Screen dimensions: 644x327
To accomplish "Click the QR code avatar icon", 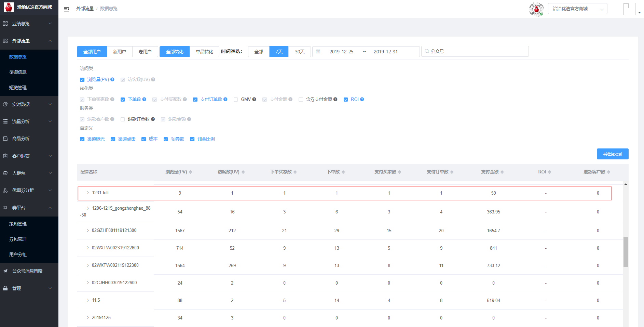I will pos(536,9).
